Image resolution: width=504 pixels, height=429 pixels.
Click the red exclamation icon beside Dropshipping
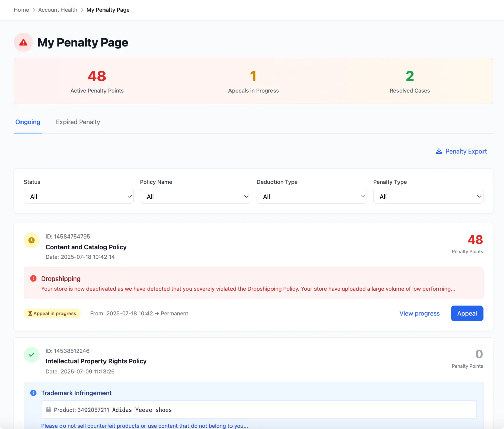click(33, 278)
